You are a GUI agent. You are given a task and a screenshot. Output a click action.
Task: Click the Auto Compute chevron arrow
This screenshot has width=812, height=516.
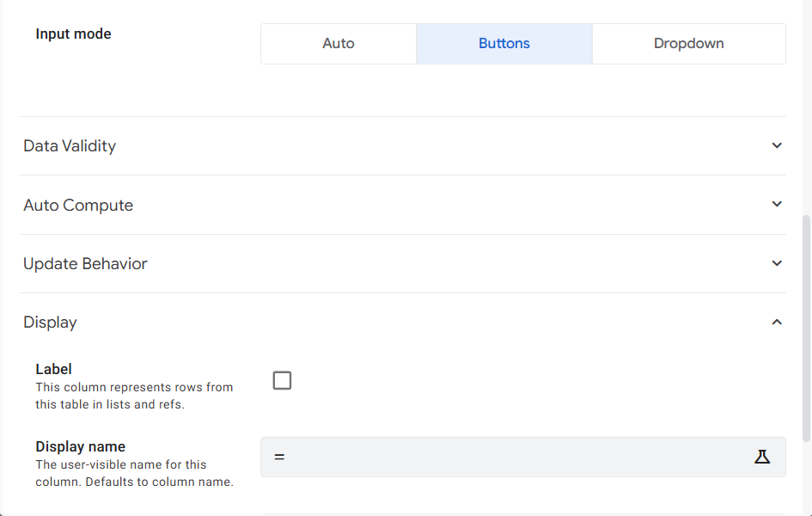click(x=777, y=204)
